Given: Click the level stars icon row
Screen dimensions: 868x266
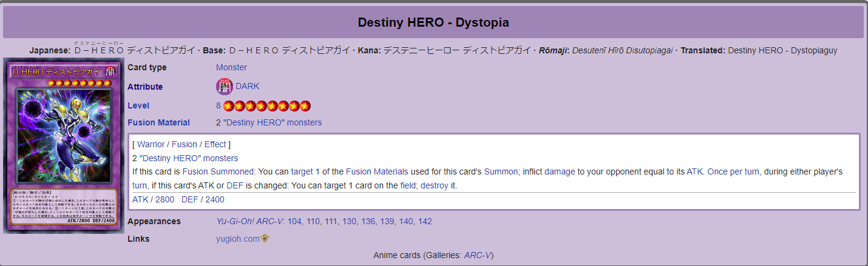Looking at the screenshot, I should 267,106.
